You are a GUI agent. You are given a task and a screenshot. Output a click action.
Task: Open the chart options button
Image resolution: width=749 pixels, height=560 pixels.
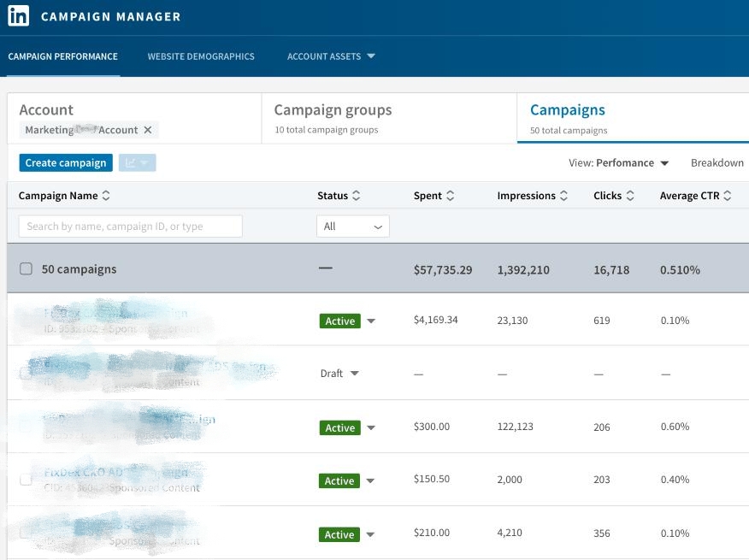(137, 162)
